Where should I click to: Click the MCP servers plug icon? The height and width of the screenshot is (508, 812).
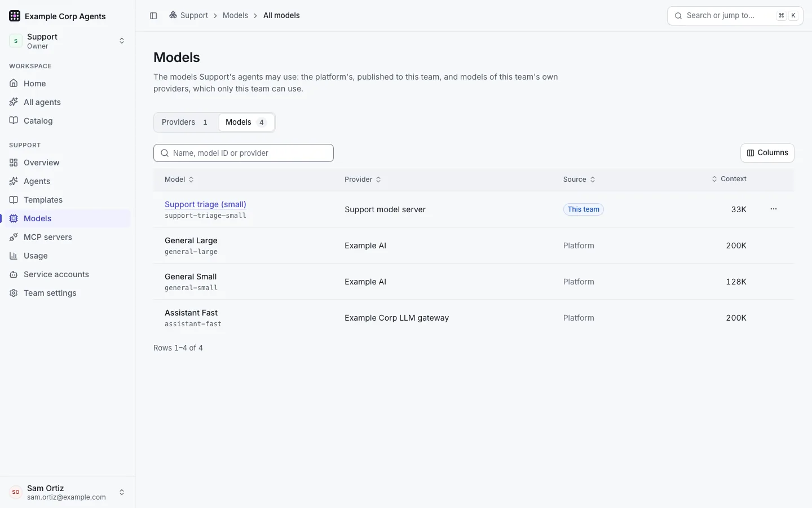(x=14, y=237)
